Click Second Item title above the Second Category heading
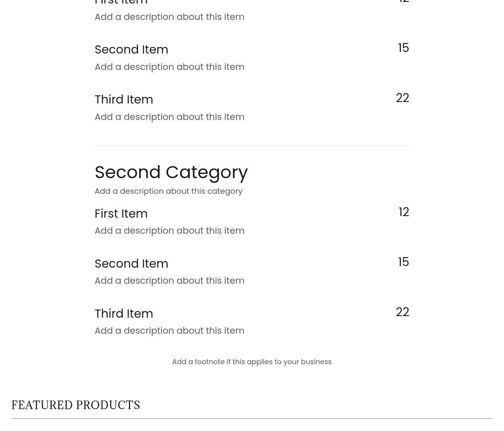 pyautogui.click(x=131, y=50)
